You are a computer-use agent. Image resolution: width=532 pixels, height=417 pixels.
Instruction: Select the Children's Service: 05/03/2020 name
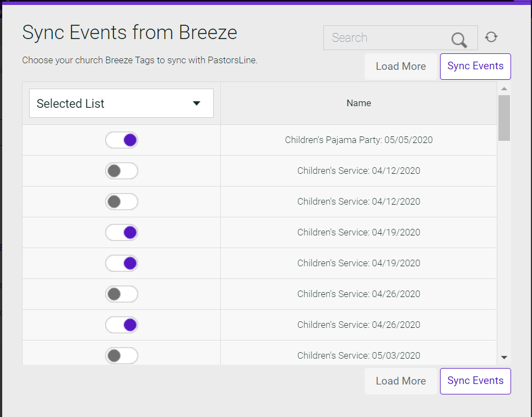pos(359,355)
